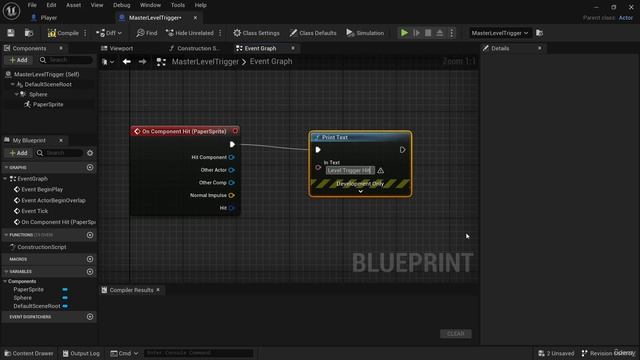
Task: Open the Edit menu
Action: (x=51, y=5)
